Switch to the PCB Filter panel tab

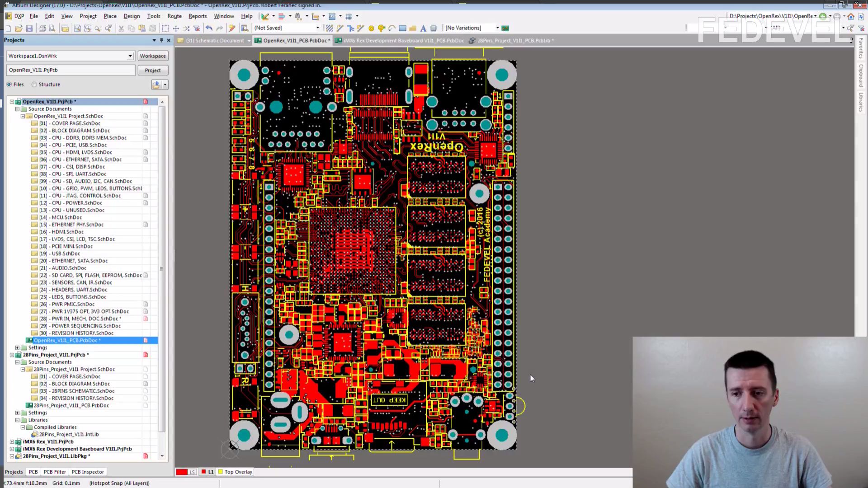coord(55,472)
